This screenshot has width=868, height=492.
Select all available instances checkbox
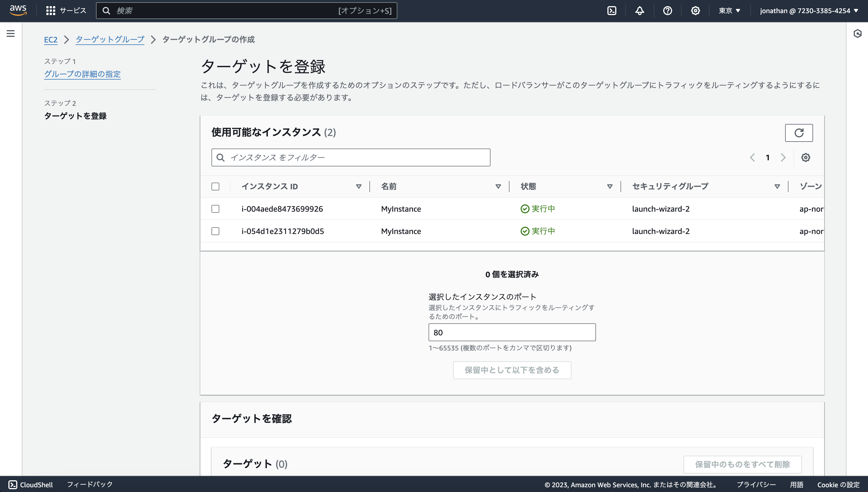[215, 186]
